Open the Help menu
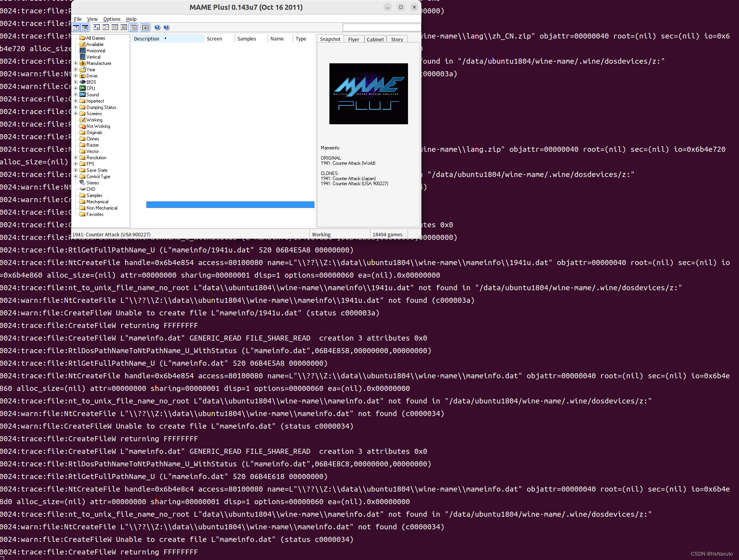739x560 pixels. [x=131, y=19]
